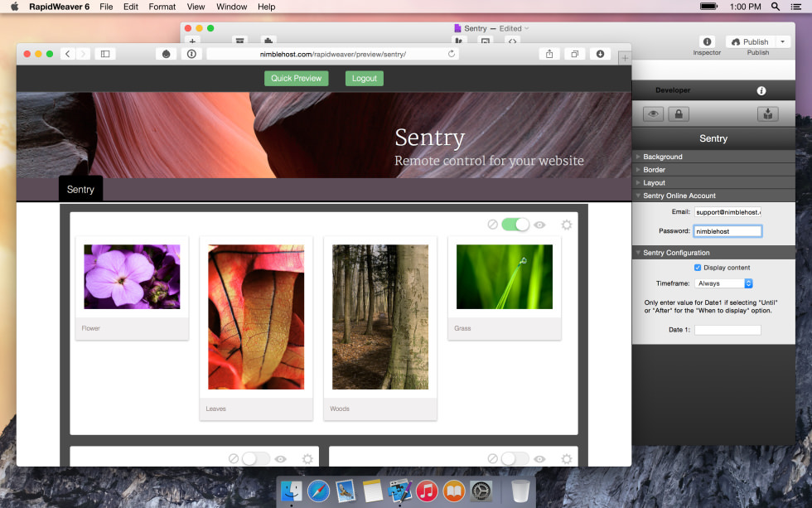The image size is (812, 508).
Task: Click the Email input field
Action: 727,212
